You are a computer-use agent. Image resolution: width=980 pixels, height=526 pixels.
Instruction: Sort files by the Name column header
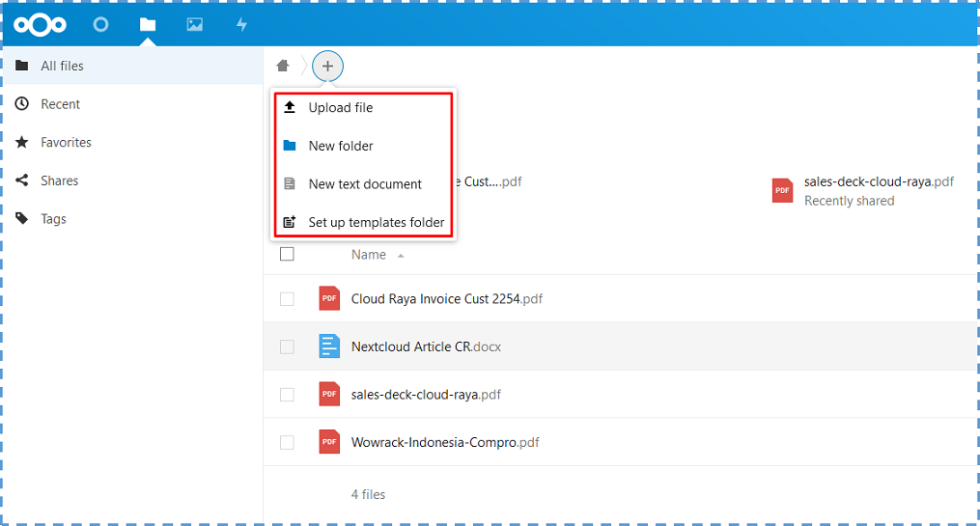tap(368, 255)
